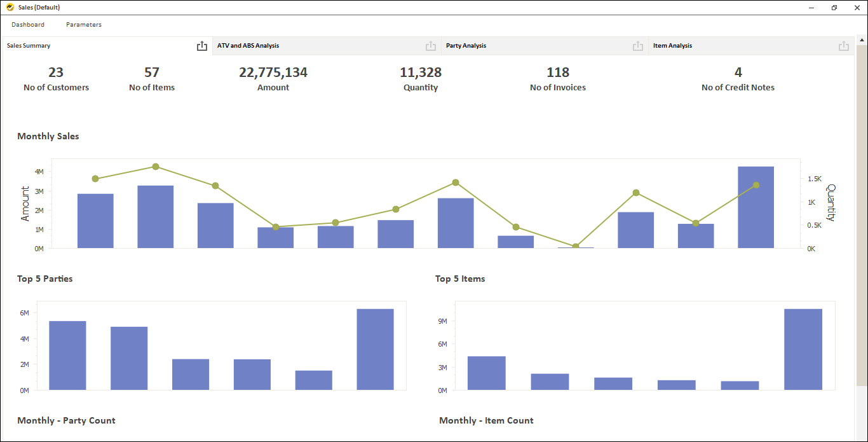Export the Party Analysis report
The image size is (868, 442).
(x=637, y=45)
